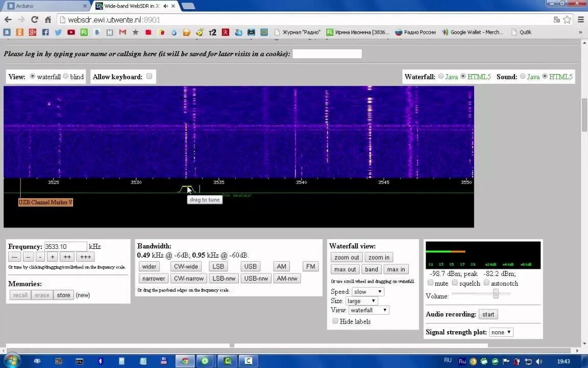Click the USB mode button
Viewport: 588px width, 368px height.
tap(250, 266)
